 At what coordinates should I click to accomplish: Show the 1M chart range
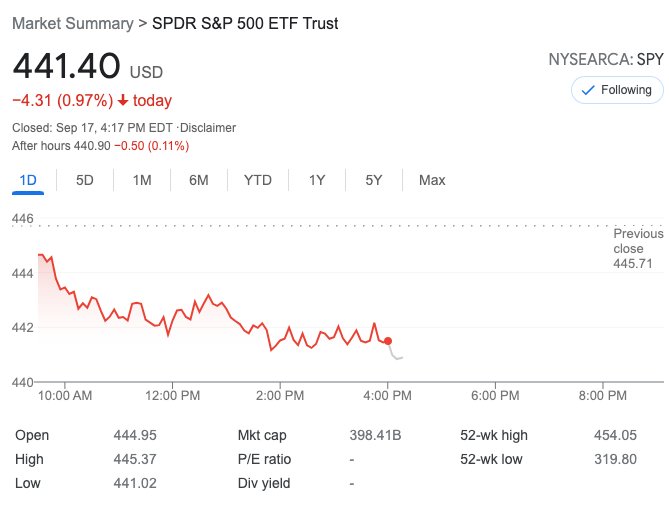[x=142, y=180]
